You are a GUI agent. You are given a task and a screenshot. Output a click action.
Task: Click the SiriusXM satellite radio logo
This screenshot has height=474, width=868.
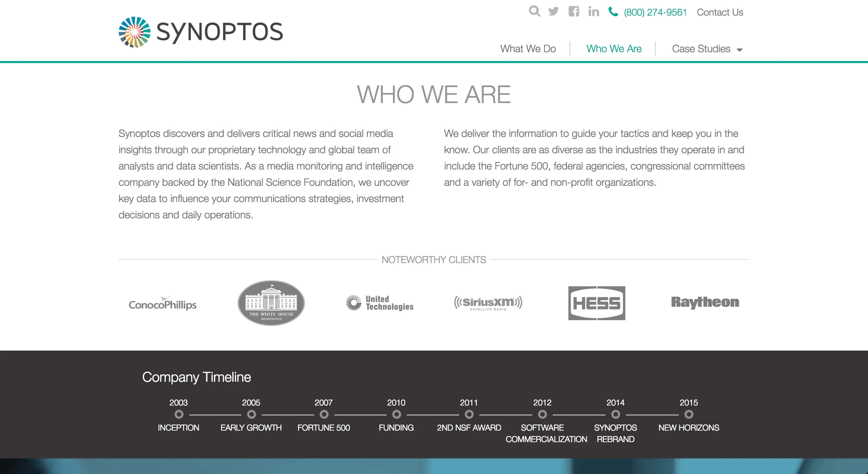click(488, 303)
